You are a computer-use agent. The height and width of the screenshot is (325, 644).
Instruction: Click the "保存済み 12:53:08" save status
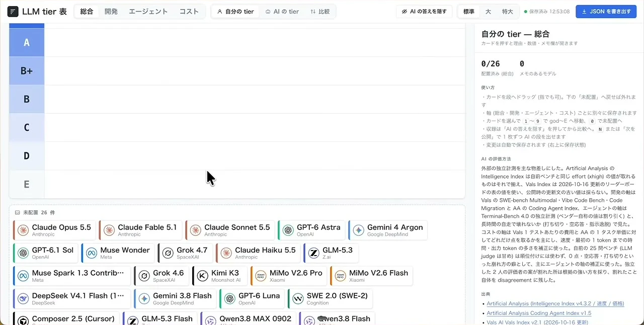pos(547,12)
